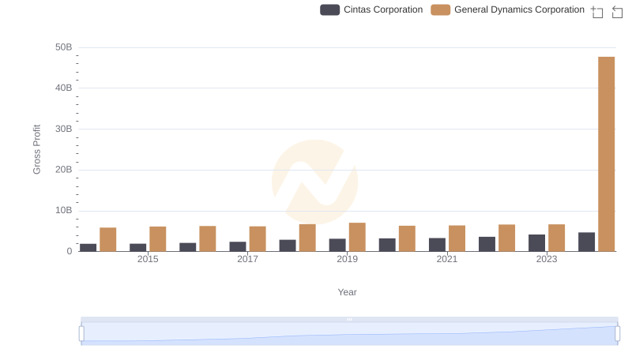
Task: Click the zoom area select icon
Action: tap(597, 12)
